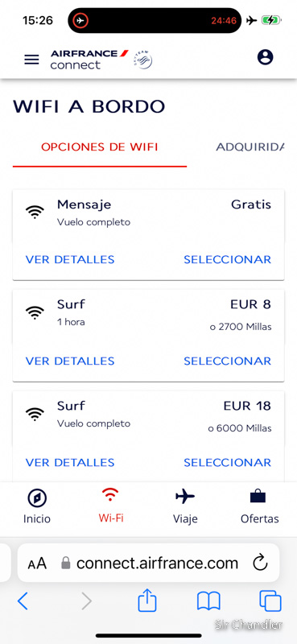Viewport: 297px width, 644px height.
Task: Select the EUR 18 Surf pass
Action: coord(227,462)
